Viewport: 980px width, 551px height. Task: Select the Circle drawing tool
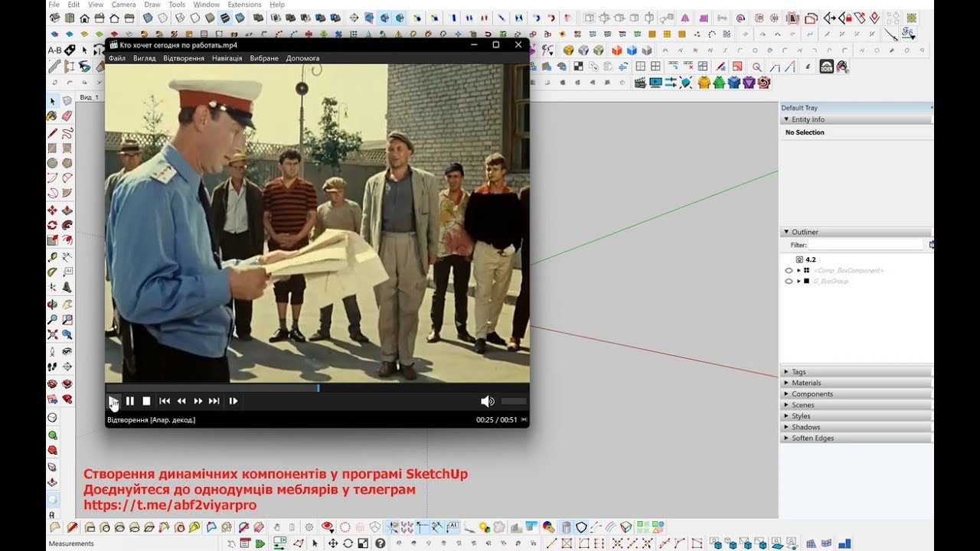pos(53,163)
